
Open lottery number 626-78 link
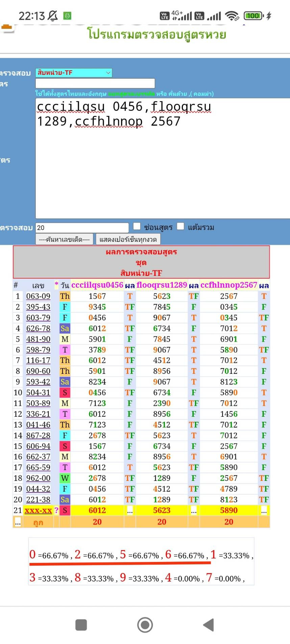pos(38,328)
